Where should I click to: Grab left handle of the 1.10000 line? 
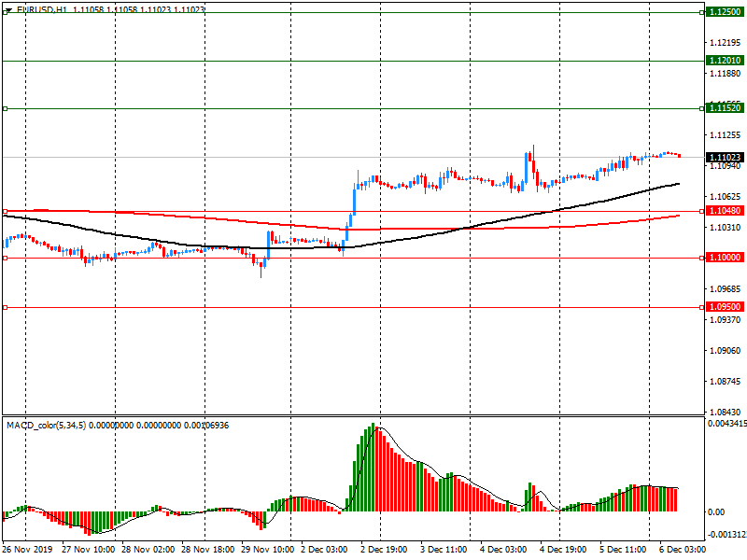click(x=6, y=259)
